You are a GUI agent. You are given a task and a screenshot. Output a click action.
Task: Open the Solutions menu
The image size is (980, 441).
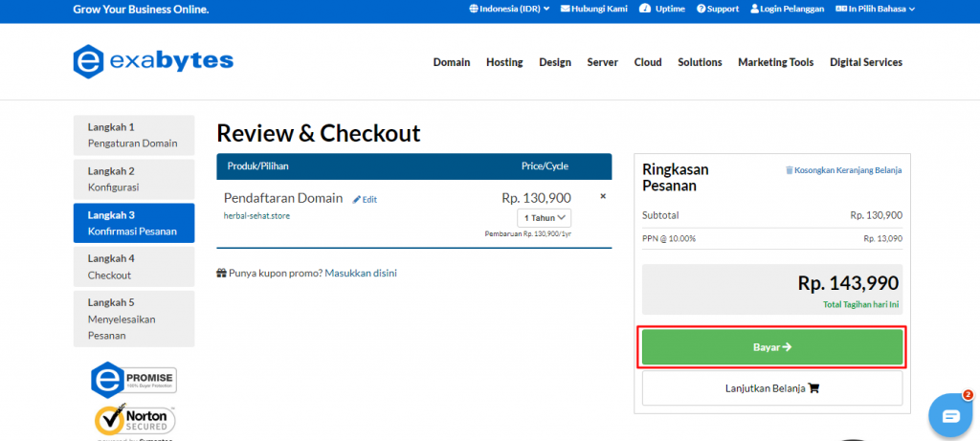click(700, 62)
